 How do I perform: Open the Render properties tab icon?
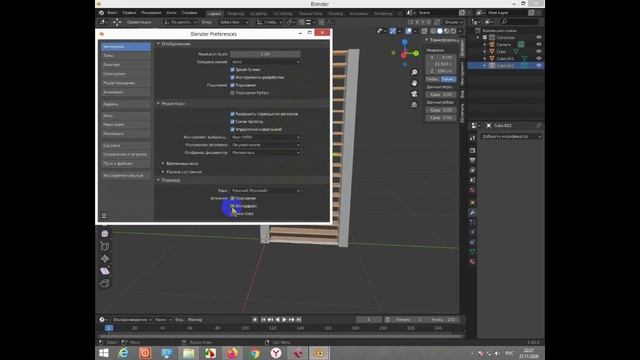click(x=472, y=150)
